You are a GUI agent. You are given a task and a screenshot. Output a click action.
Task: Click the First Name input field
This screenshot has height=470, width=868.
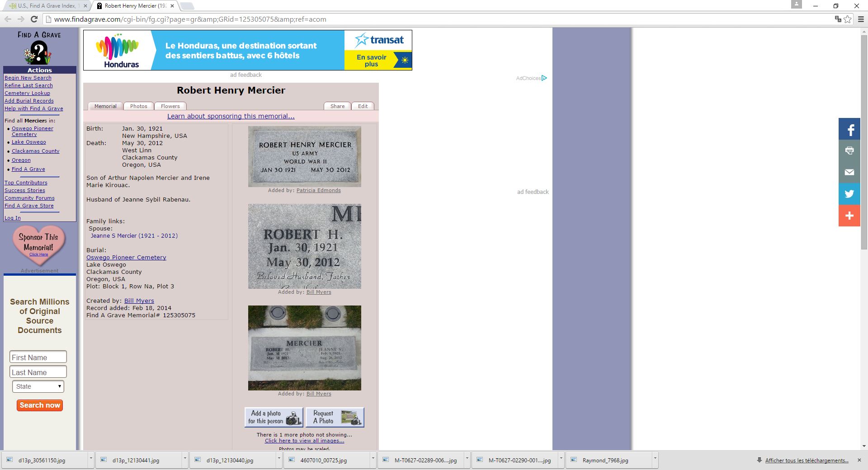pos(38,357)
